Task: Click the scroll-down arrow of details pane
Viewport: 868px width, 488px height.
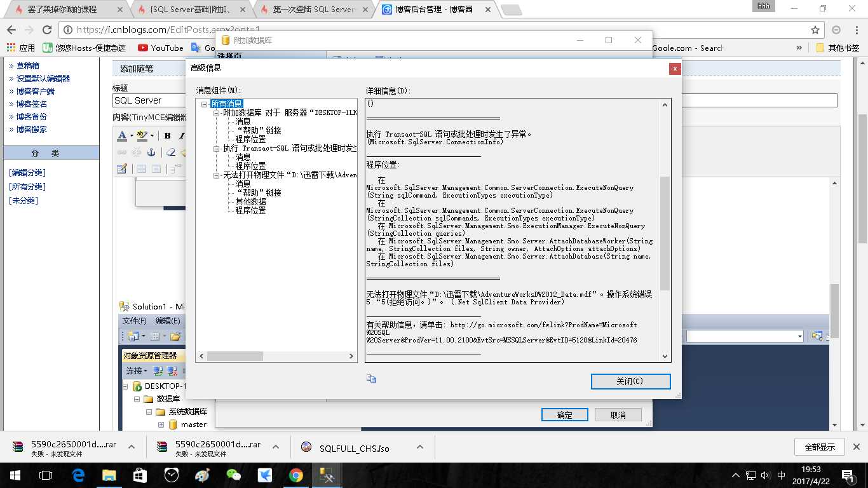Action: pyautogui.click(x=665, y=356)
